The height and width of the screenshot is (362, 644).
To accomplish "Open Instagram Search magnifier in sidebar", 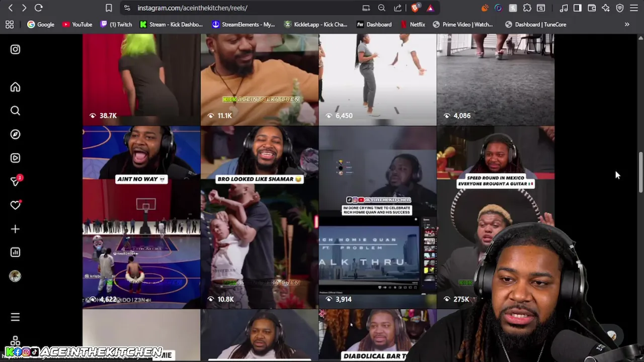I will point(15,111).
